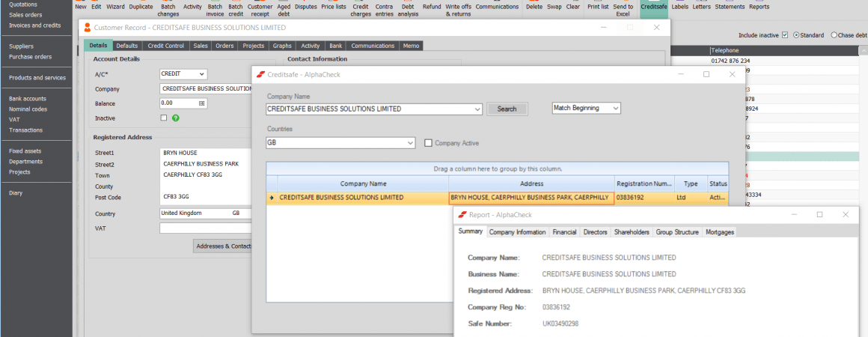Switch to the Defaults tab
This screenshot has width=868, height=337.
[x=127, y=46]
